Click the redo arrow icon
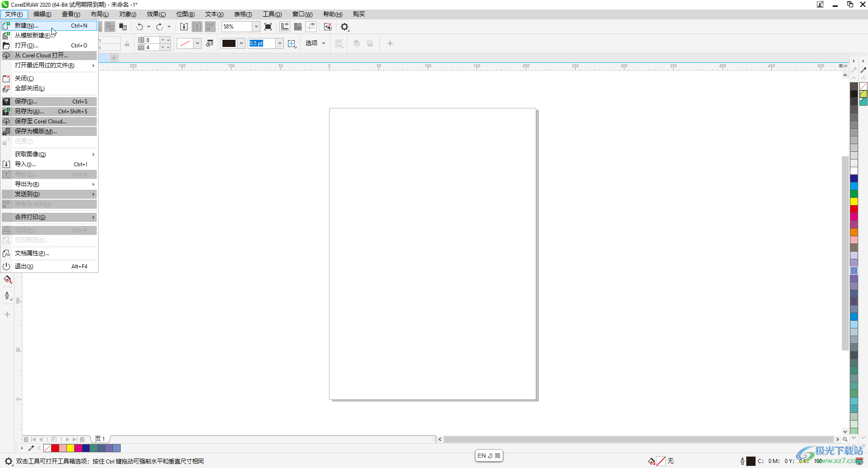 [x=160, y=27]
